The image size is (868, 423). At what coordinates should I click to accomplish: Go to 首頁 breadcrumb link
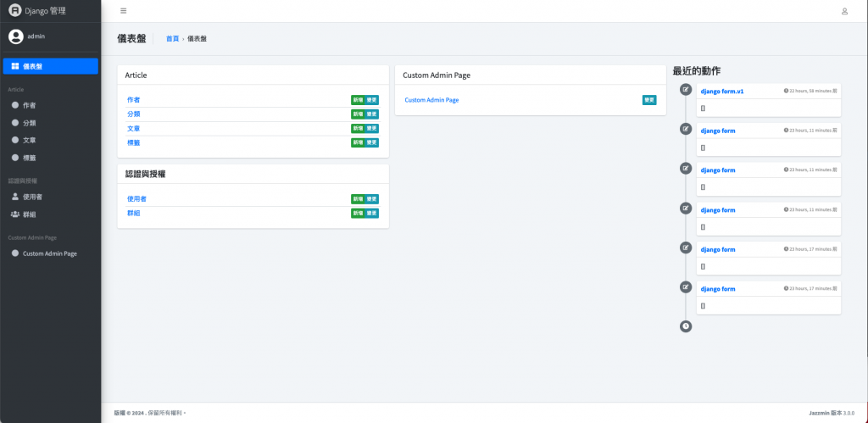pos(173,39)
